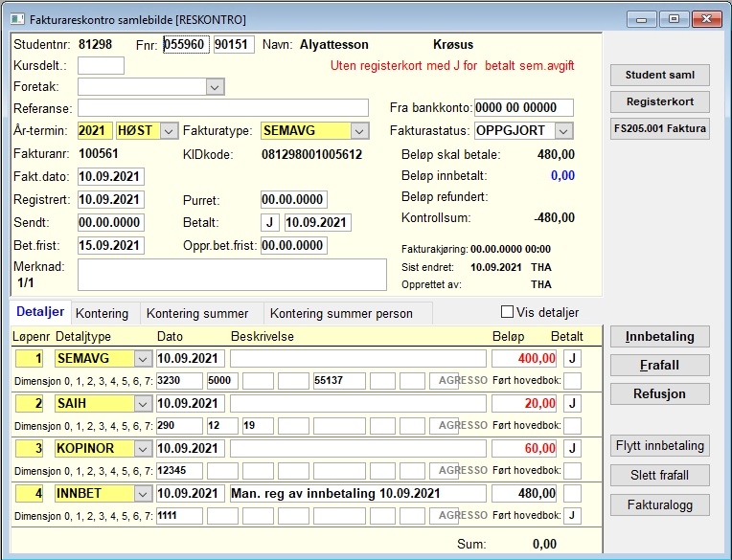732x560 pixels.
Task: Toggle Betalt box on INNBET row
Action: (572, 493)
